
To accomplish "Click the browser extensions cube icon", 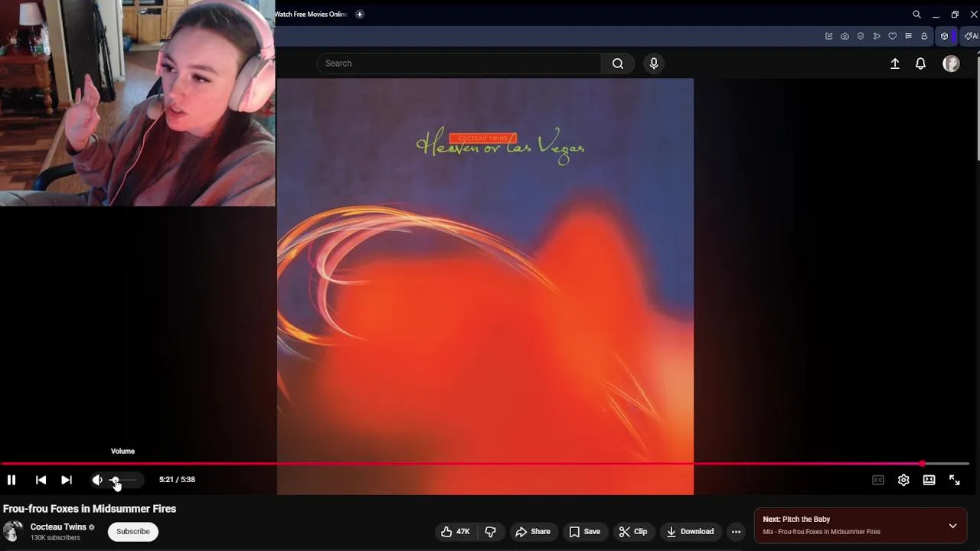I will [x=944, y=36].
